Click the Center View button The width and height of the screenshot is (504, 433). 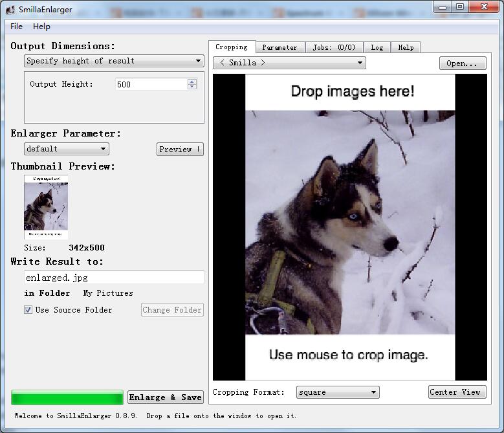457,392
